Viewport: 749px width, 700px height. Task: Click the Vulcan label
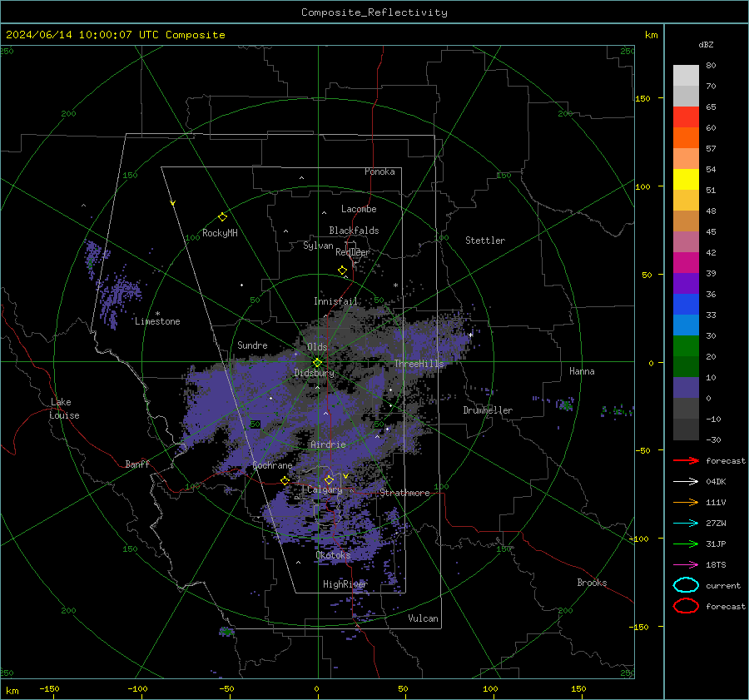(x=423, y=618)
